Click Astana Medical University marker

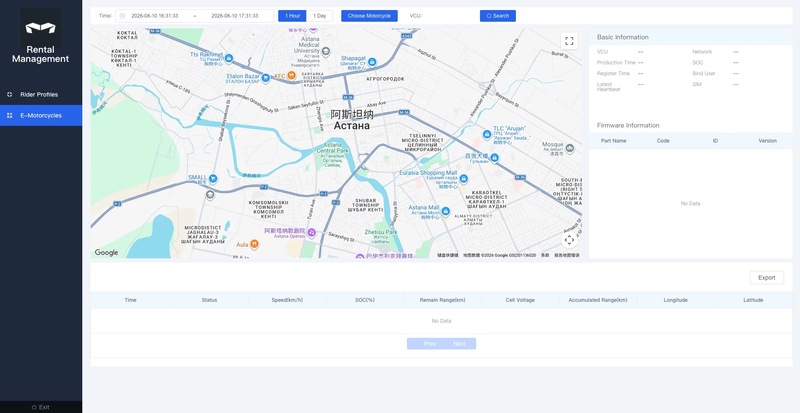point(326,52)
